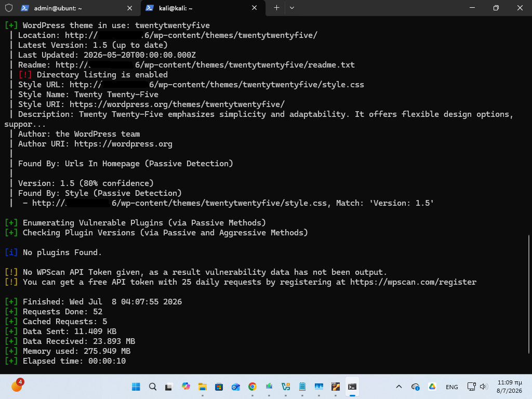Open File Explorer from the taskbar

tap(203, 387)
